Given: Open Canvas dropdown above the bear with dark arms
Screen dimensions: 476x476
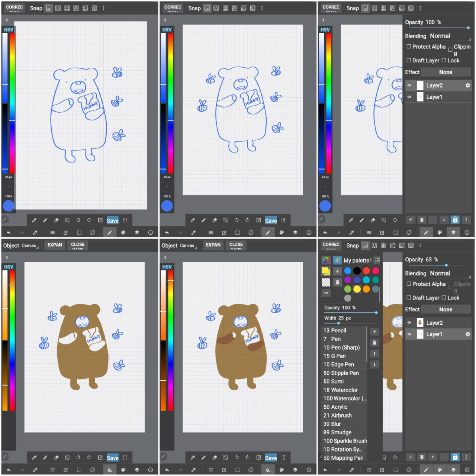Looking at the screenshot, I should pyautogui.click(x=188, y=245).
